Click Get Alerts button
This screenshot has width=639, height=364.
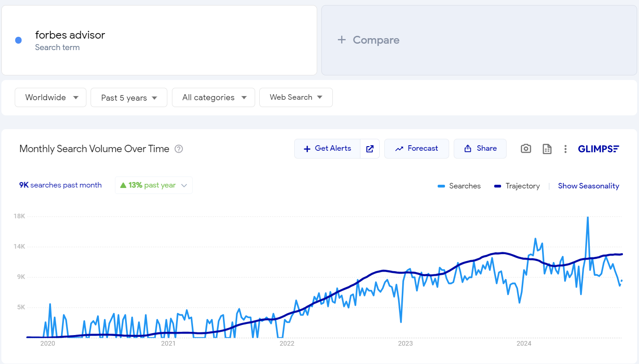click(x=327, y=148)
